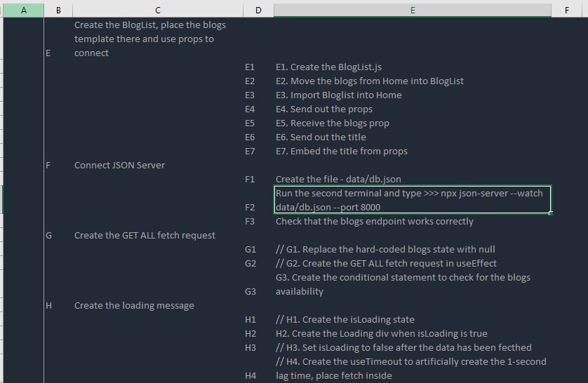Click section letter 'F' in column B
588x383 pixels.
48,166
